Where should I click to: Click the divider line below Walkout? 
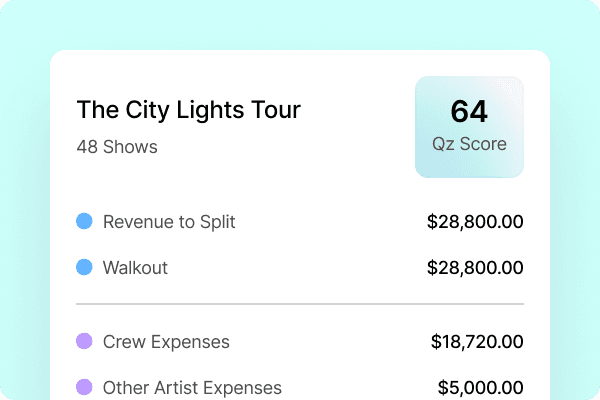[x=300, y=304]
